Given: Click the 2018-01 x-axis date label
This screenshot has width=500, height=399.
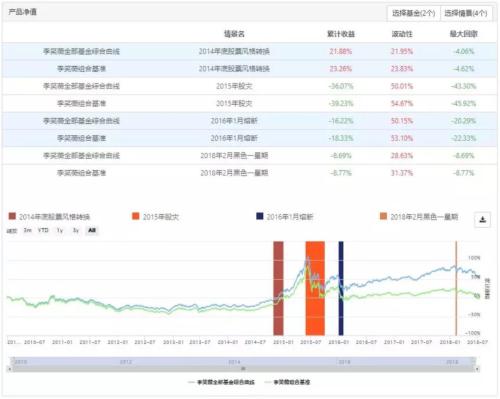Looking at the screenshot, I should point(450,342).
